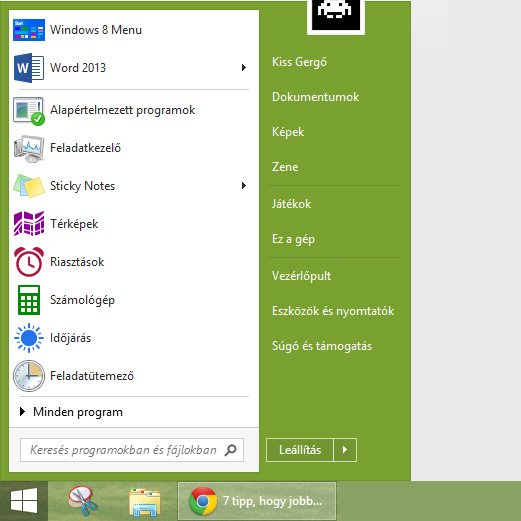Select the "Sticky Notes" label
This screenshot has height=521, width=521.
pyautogui.click(x=82, y=186)
